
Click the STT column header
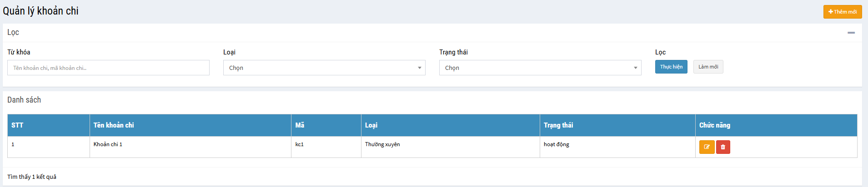[17, 125]
